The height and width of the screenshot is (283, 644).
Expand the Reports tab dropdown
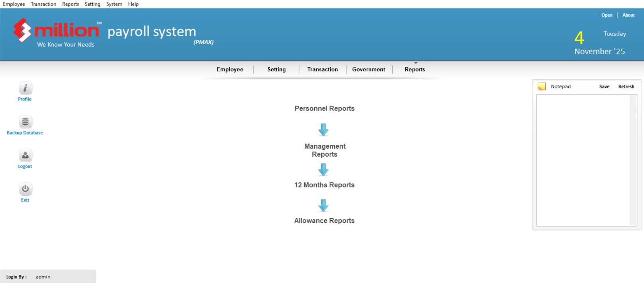click(x=415, y=69)
